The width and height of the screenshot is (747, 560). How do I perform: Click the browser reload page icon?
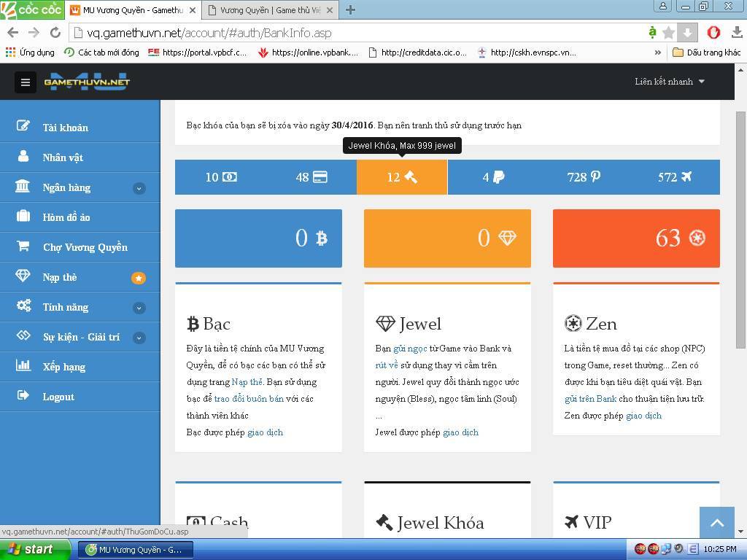55,33
